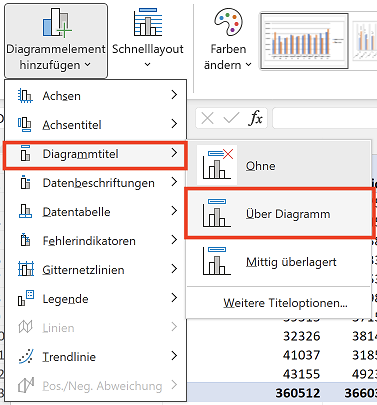This screenshot has width=377, height=405.
Task: Click the Über Diagramm chart icon
Action: pyautogui.click(x=217, y=213)
